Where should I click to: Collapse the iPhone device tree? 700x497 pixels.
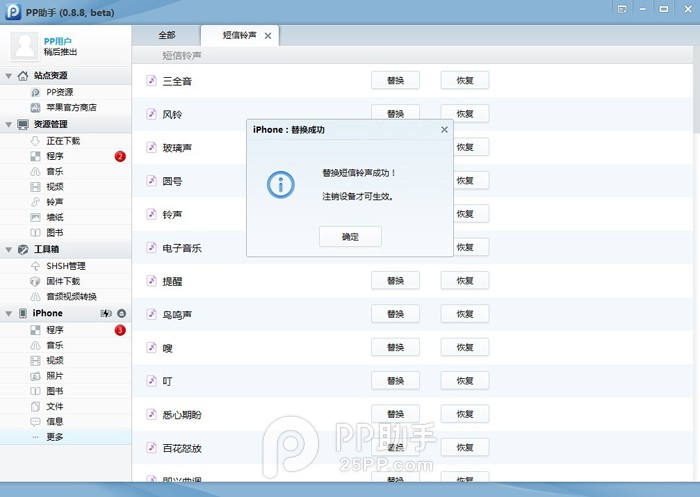click(9, 314)
